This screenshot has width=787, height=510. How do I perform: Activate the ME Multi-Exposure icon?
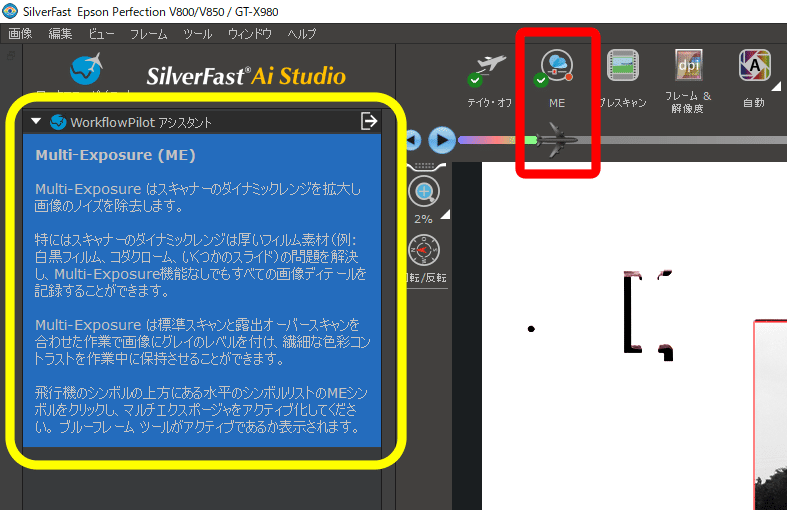coord(556,67)
